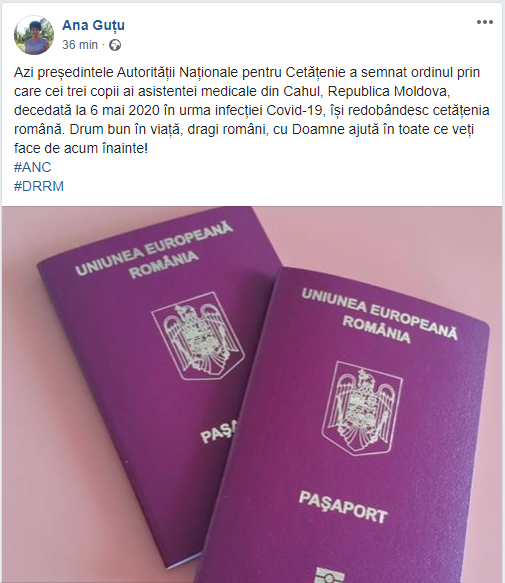Open Ana Guțu's profile picture

(x=34, y=35)
